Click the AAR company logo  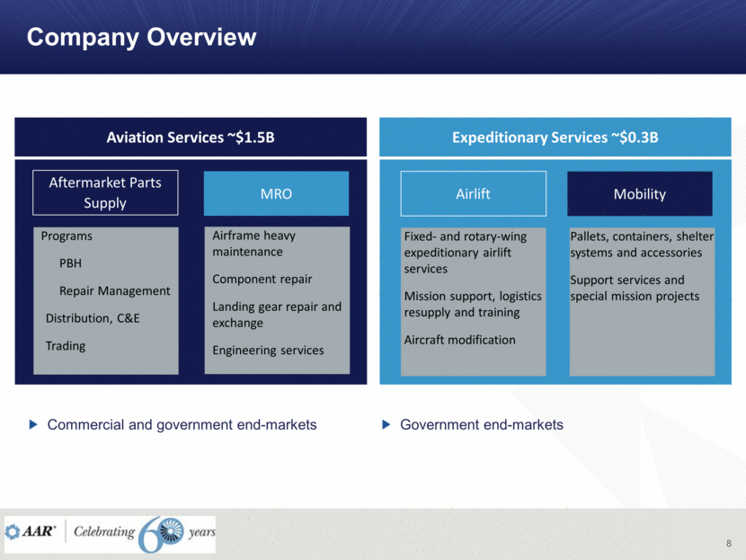point(33,532)
